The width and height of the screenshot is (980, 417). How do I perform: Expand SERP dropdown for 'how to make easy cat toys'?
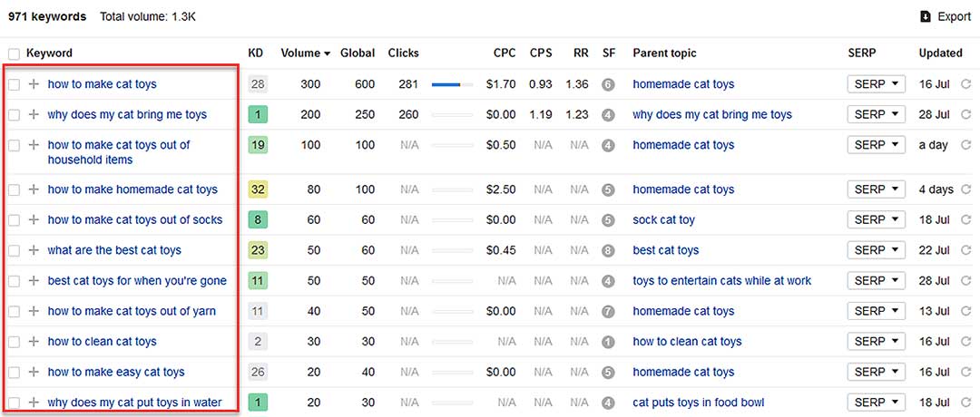click(x=876, y=372)
